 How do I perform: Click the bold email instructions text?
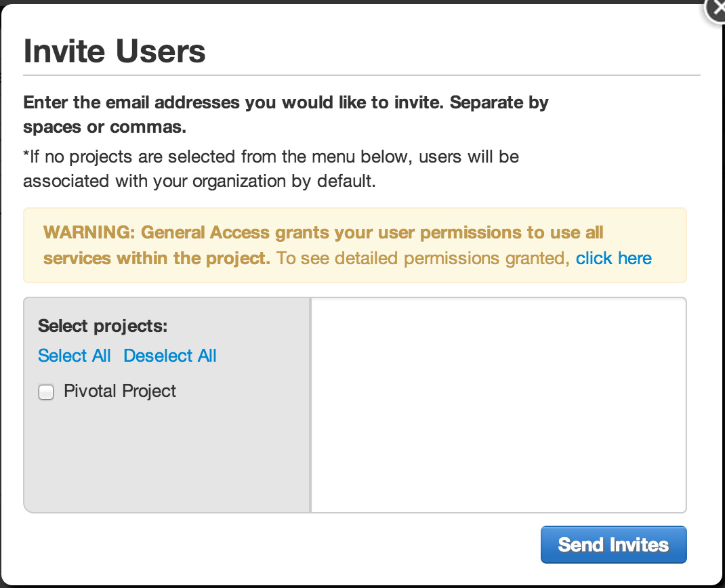[286, 114]
